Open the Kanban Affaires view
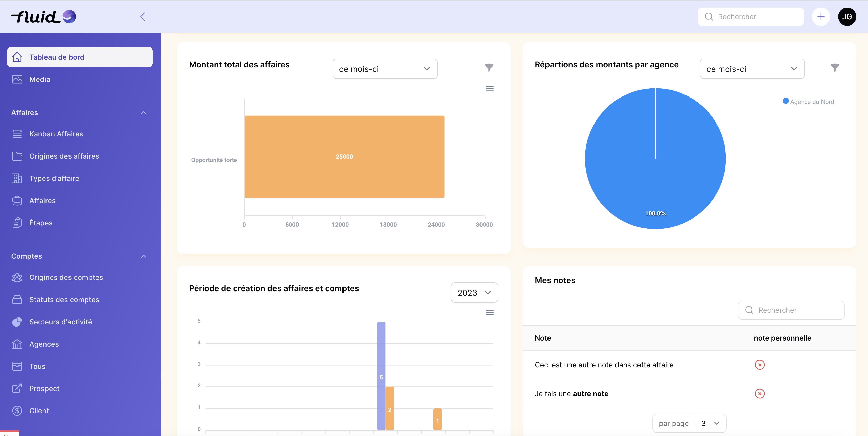Image resolution: width=868 pixels, height=436 pixels. click(56, 134)
